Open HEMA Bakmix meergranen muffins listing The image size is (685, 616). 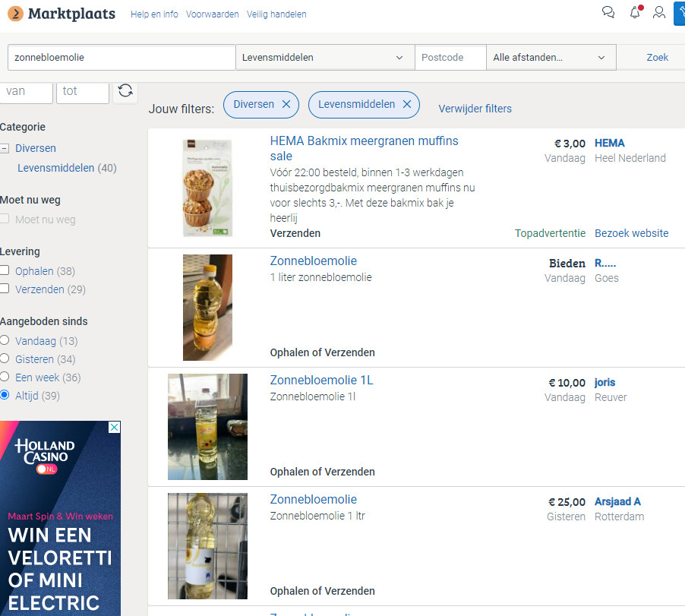364,149
